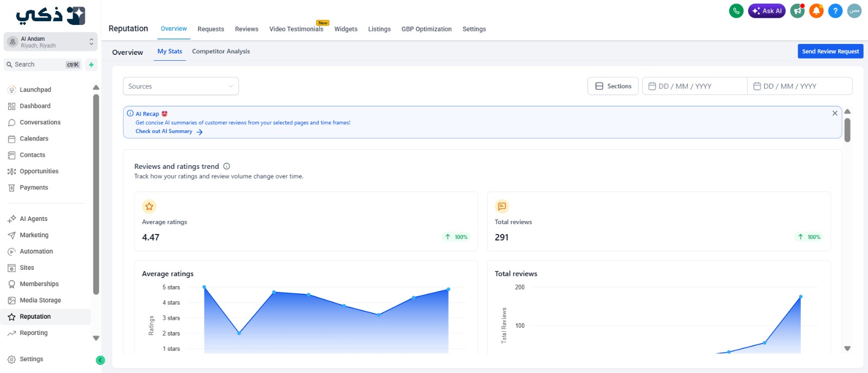Open the Al Andam account switcher
Viewport: 868px width, 373px height.
(50, 42)
